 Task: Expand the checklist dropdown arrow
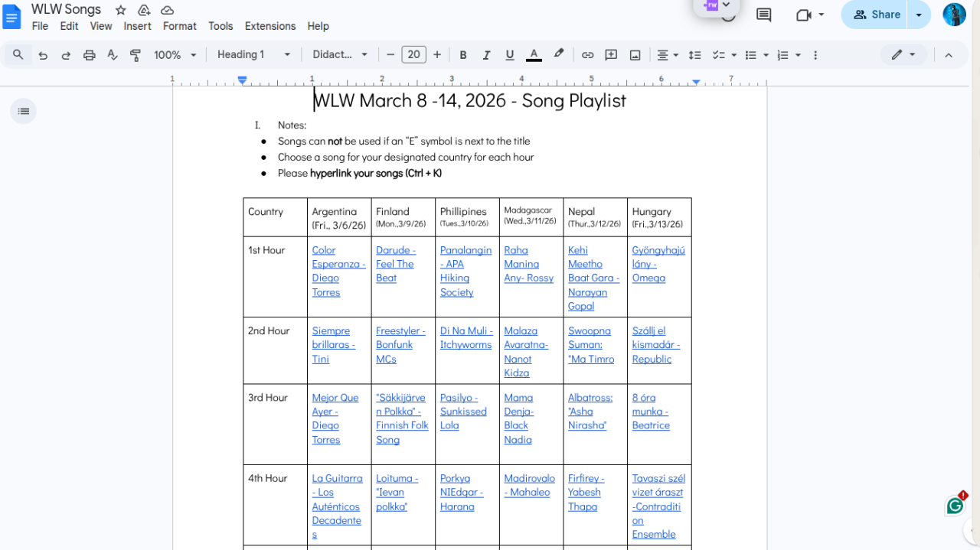point(733,55)
